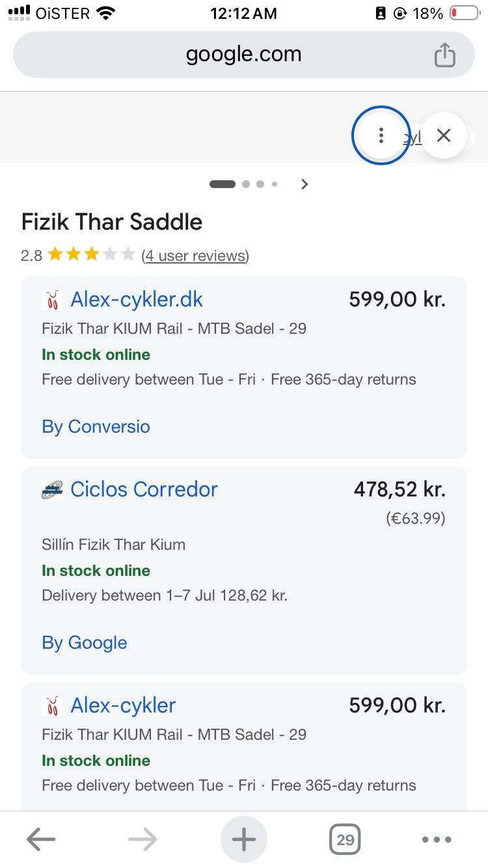
Task: Tap the browser forward arrow
Action: [142, 840]
